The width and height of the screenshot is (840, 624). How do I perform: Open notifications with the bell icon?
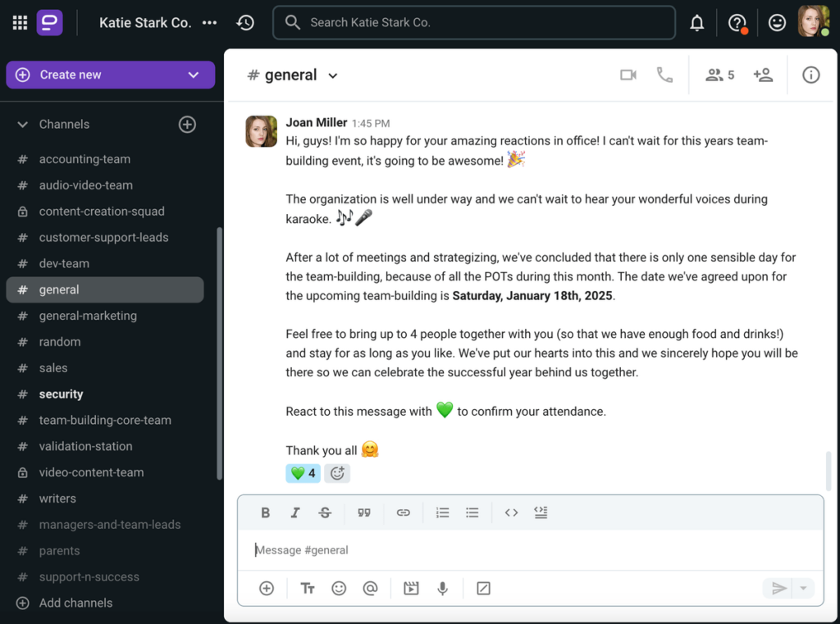click(696, 22)
